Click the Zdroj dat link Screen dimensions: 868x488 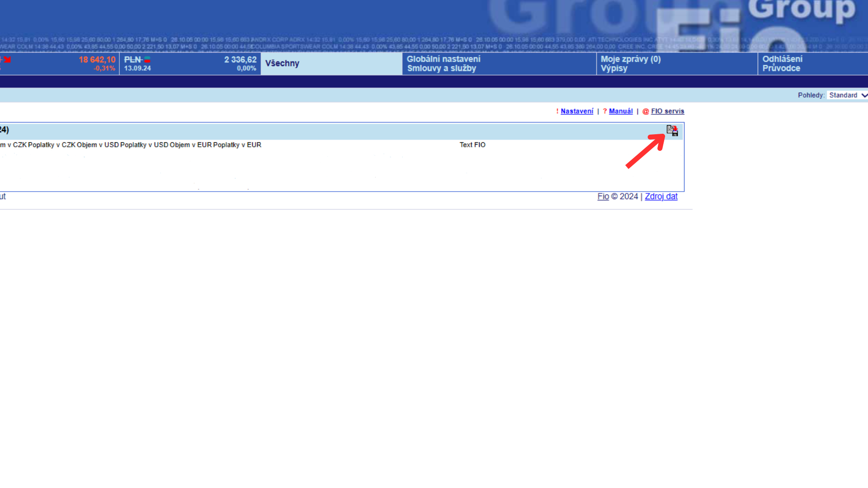tap(660, 197)
